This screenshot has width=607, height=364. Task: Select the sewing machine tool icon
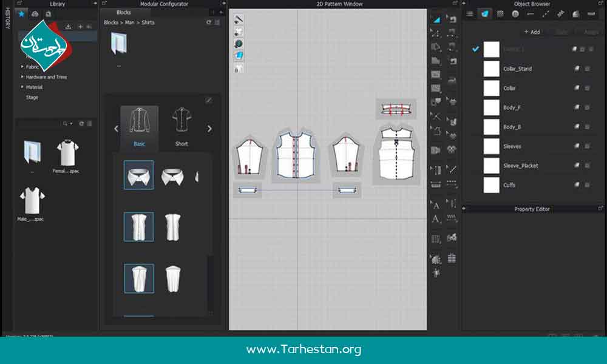[452, 79]
